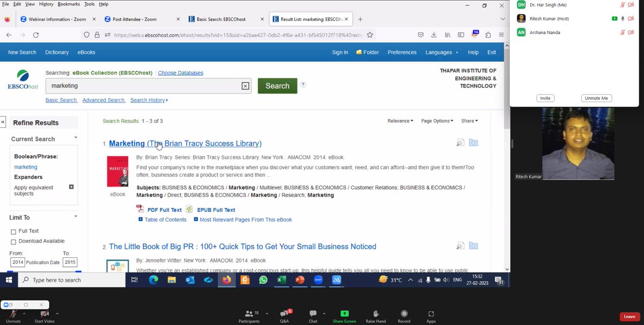Viewport: 644px width, 325px height.
Task: Click Zoom red Leave button
Action: click(630, 317)
